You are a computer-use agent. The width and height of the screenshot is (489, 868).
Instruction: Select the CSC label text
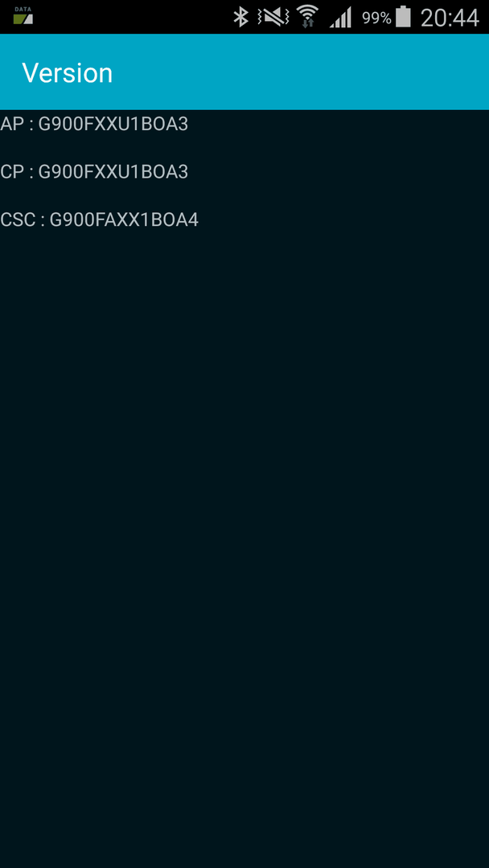click(x=17, y=220)
